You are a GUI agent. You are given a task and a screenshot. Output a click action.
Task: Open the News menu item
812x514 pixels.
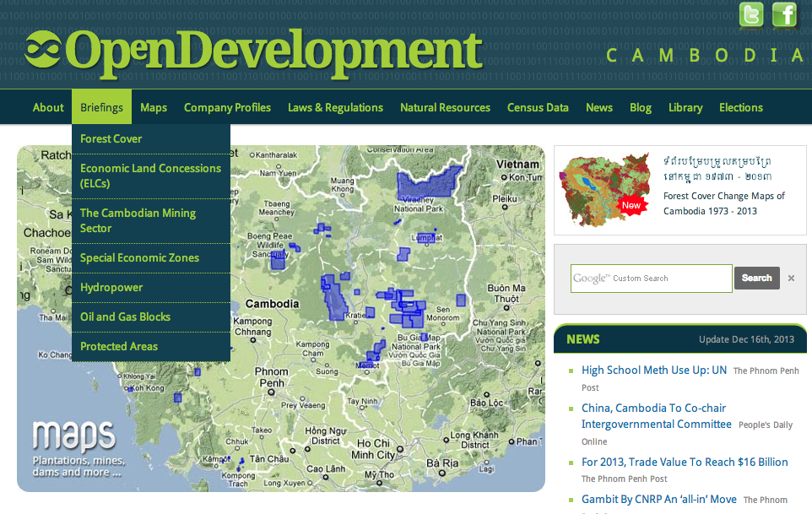(x=599, y=108)
